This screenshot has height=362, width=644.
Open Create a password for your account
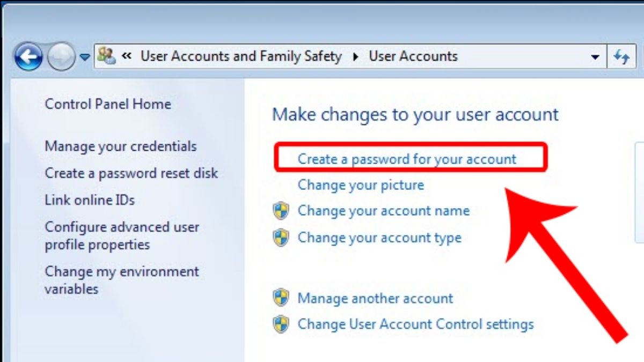[x=407, y=159]
